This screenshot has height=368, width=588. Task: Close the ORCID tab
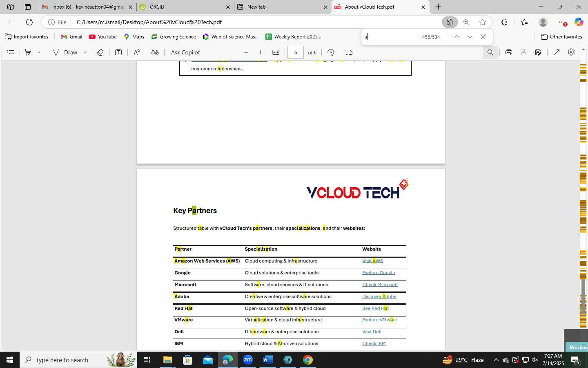[x=228, y=7]
